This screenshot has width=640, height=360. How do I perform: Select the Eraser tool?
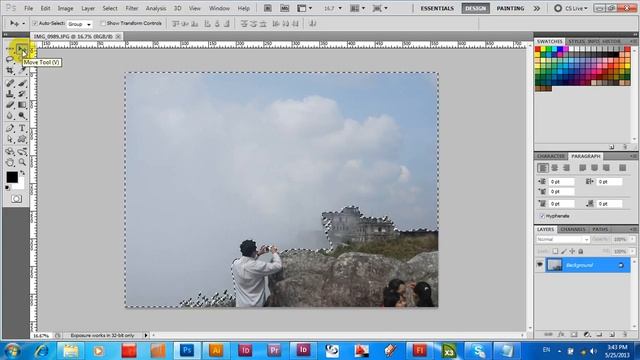10,105
